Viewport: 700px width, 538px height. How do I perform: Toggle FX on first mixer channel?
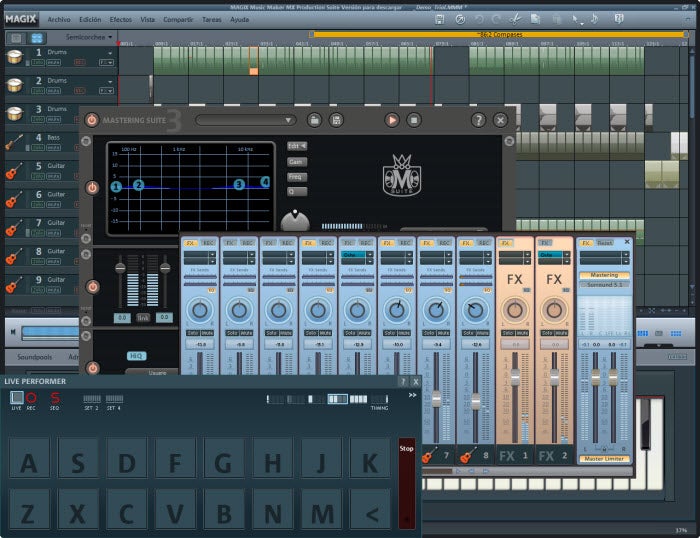(x=191, y=243)
